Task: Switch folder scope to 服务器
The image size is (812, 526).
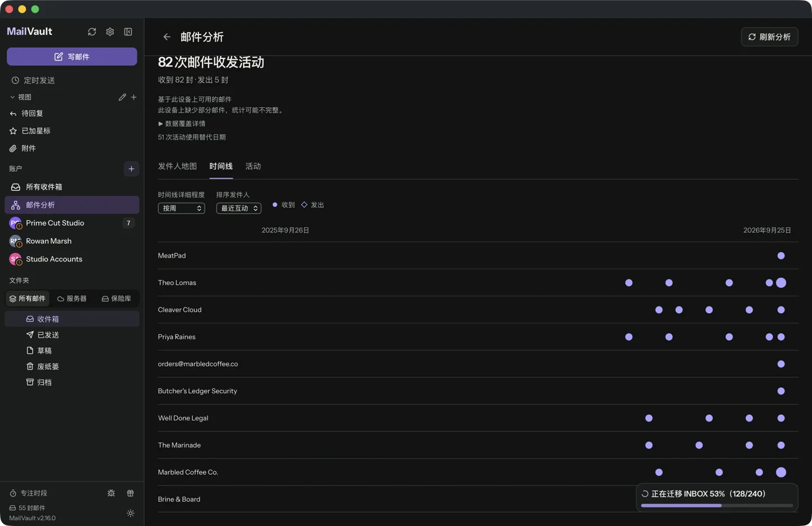Action: pos(72,299)
